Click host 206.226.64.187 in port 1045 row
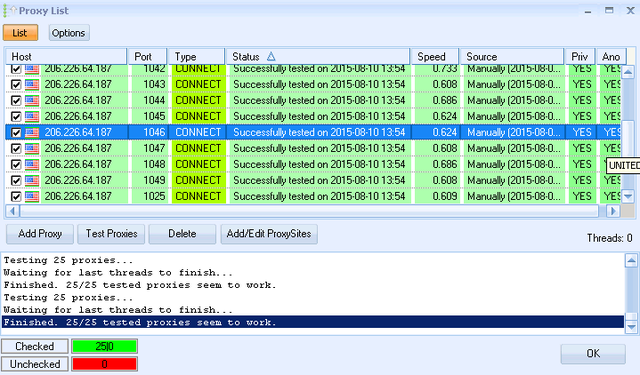640x375 pixels. (x=78, y=116)
